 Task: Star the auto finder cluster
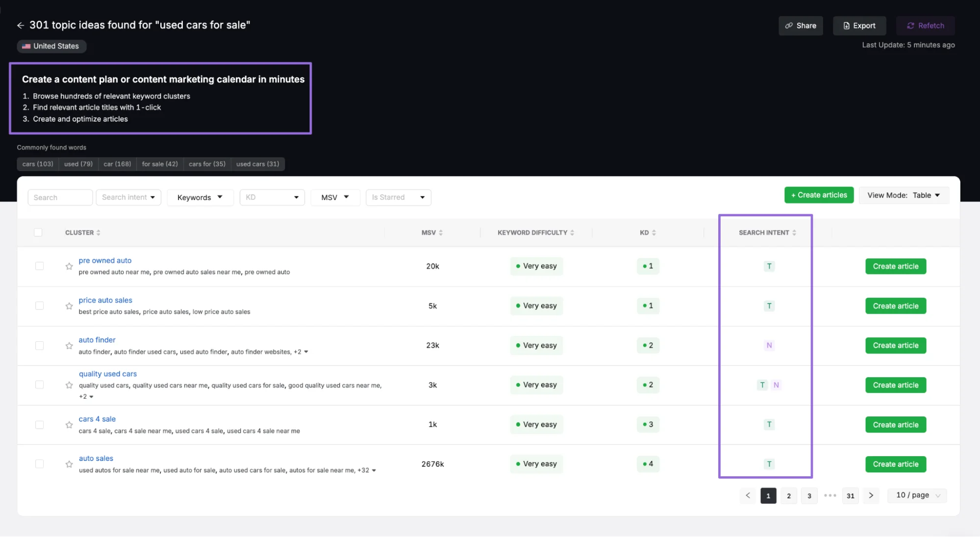coord(69,346)
